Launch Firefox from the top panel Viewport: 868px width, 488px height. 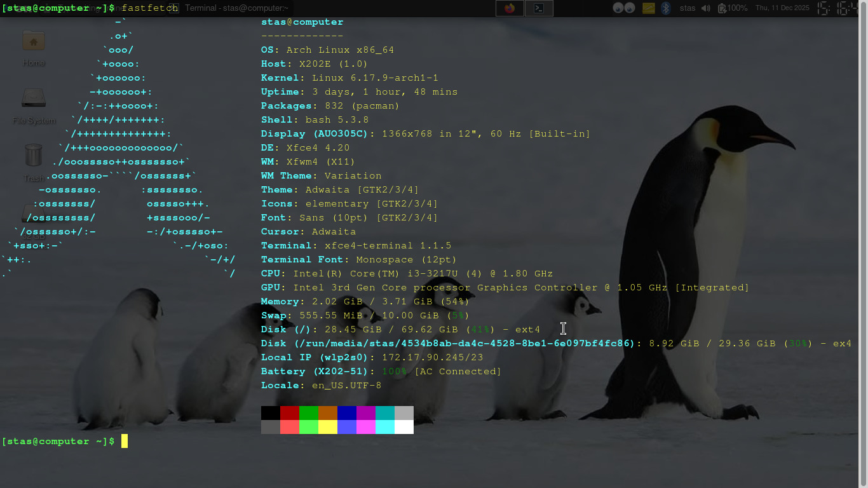[x=509, y=8]
